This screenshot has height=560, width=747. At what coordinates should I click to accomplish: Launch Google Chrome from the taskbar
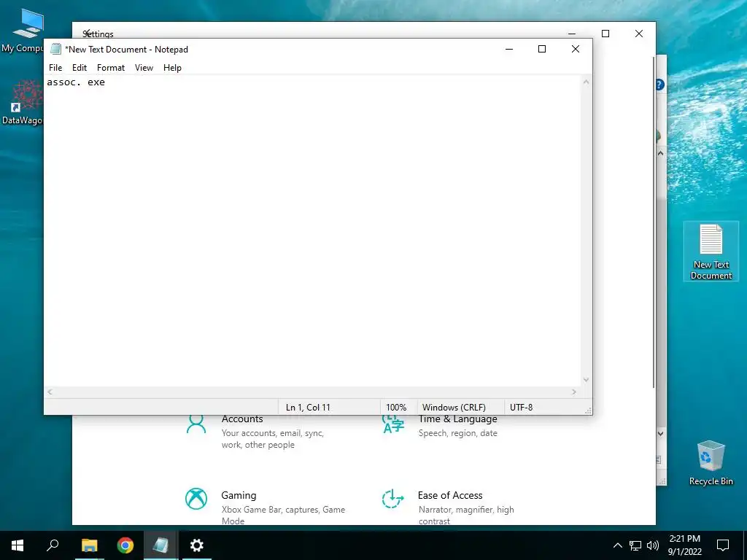[125, 545]
